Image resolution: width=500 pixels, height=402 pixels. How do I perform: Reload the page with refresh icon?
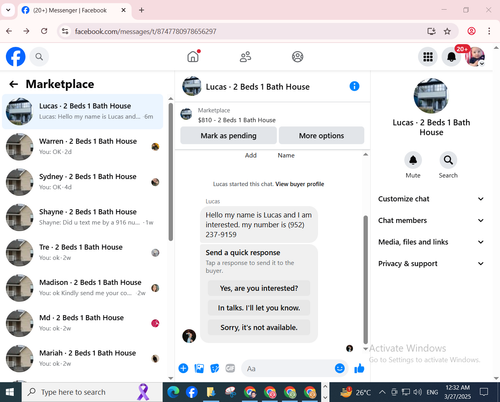pos(44,31)
